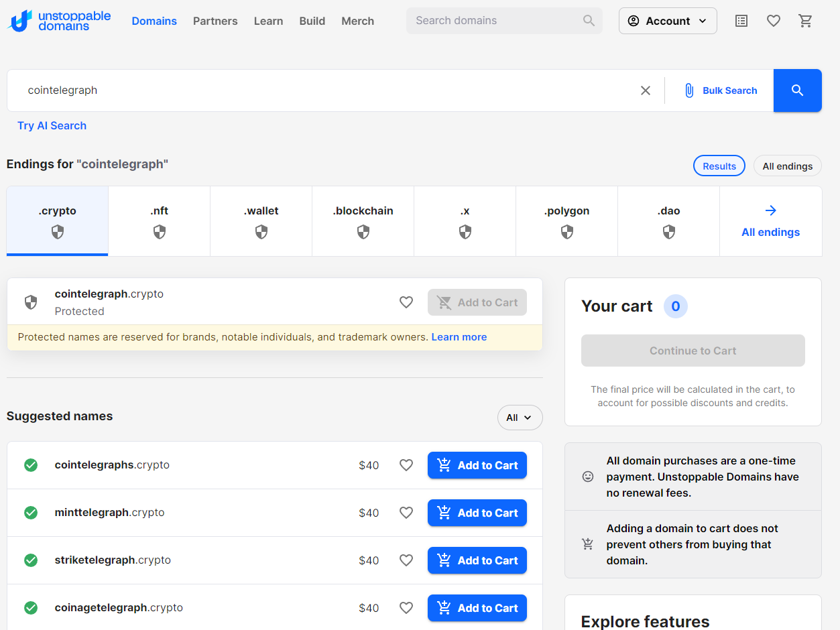Click $40 price of cointelegraphs.crypto
The width and height of the screenshot is (840, 630).
pos(369,465)
